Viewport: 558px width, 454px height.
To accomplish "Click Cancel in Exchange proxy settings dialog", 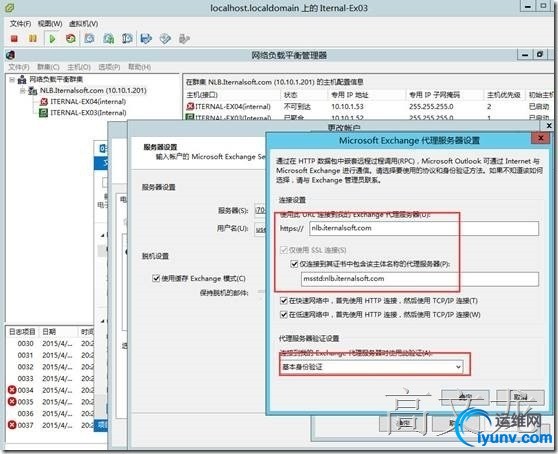I will tap(520, 397).
